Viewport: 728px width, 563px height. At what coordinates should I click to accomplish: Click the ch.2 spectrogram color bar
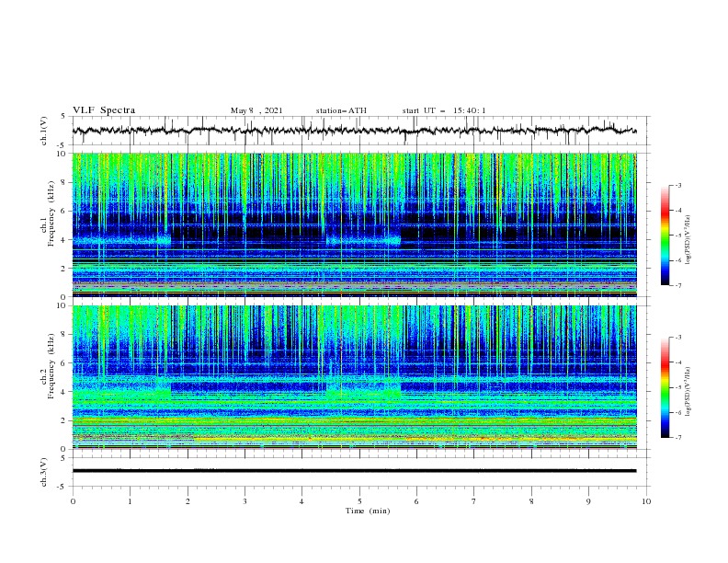click(x=665, y=387)
